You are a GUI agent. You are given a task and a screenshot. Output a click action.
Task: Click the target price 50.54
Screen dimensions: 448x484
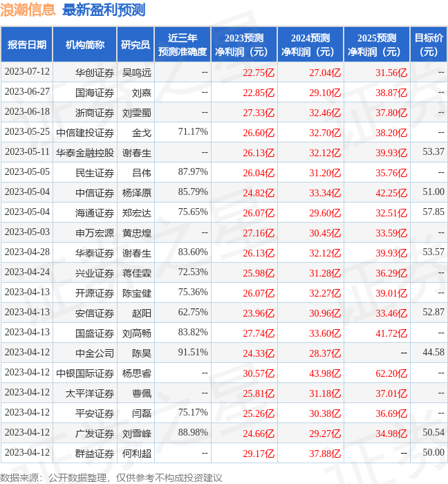[433, 433]
